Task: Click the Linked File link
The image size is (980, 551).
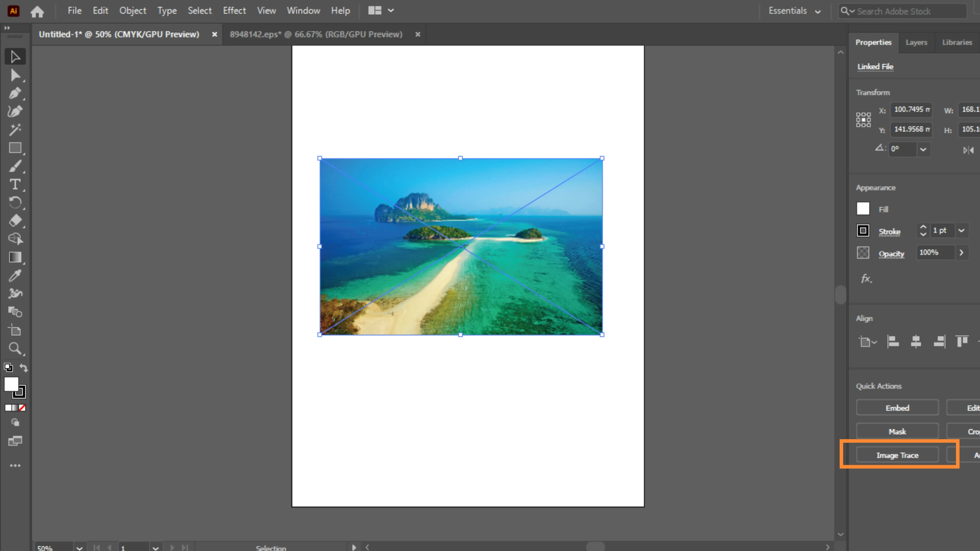Action: point(875,67)
